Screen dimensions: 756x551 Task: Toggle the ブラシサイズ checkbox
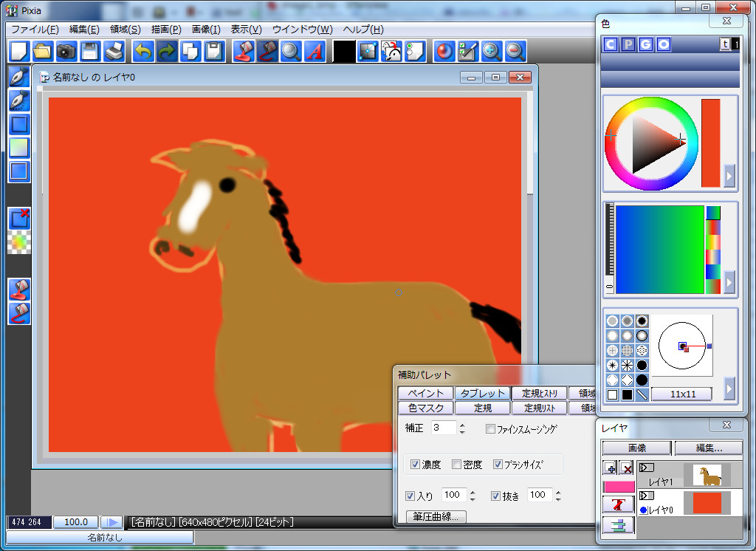tap(498, 464)
